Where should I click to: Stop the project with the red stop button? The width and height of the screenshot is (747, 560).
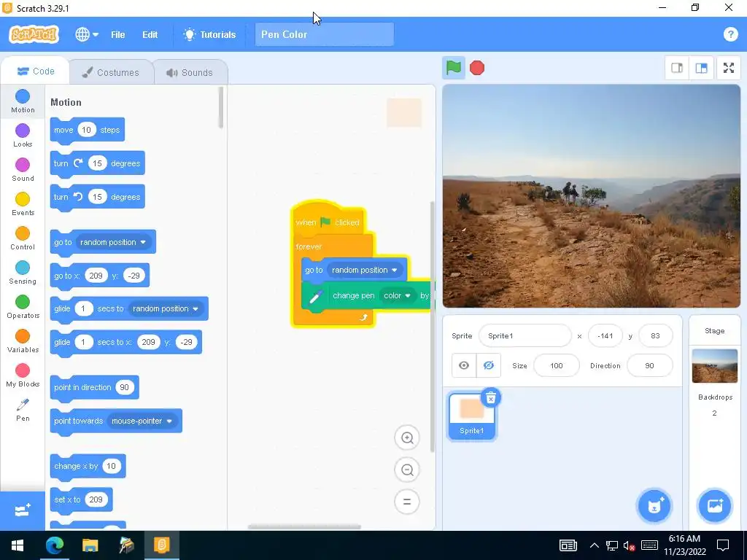(477, 68)
